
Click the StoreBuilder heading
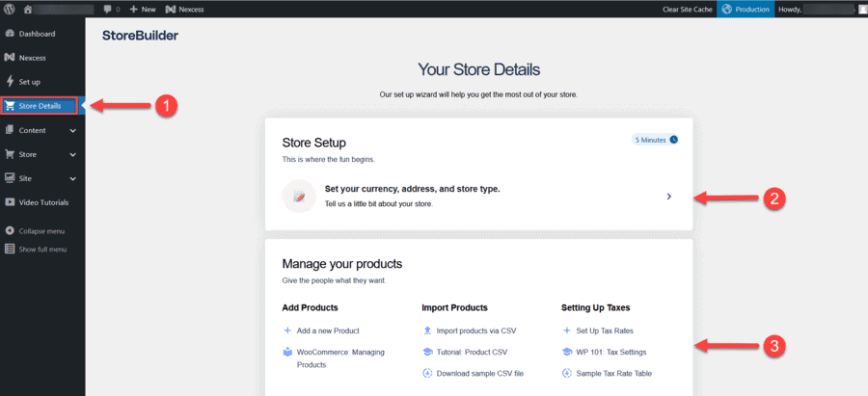click(140, 36)
